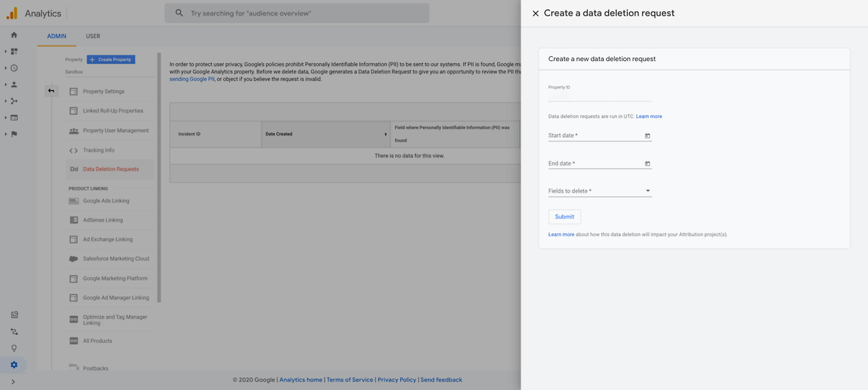Expand the Customization section arrow in sidebar
868x390 pixels.
[5, 52]
